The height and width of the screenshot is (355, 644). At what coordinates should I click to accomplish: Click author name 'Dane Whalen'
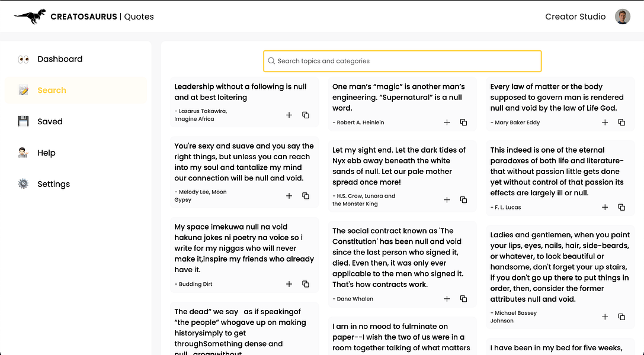[353, 299]
